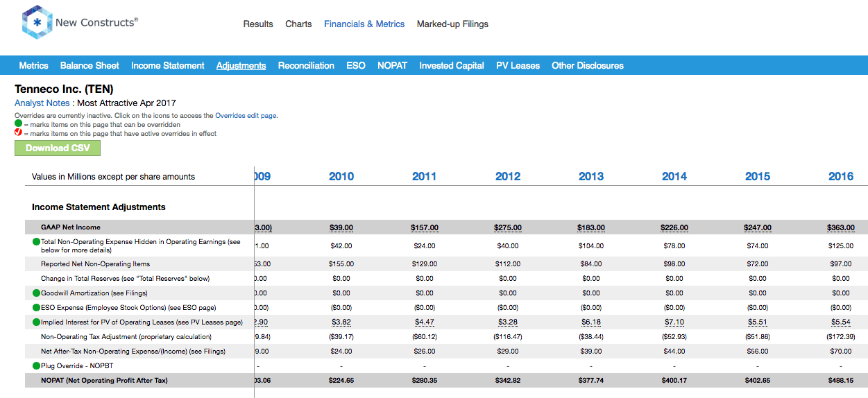Screen dimensions: 868x398
Task: Click 2012 GAAP Net Income value $275.00
Action: [x=508, y=227]
